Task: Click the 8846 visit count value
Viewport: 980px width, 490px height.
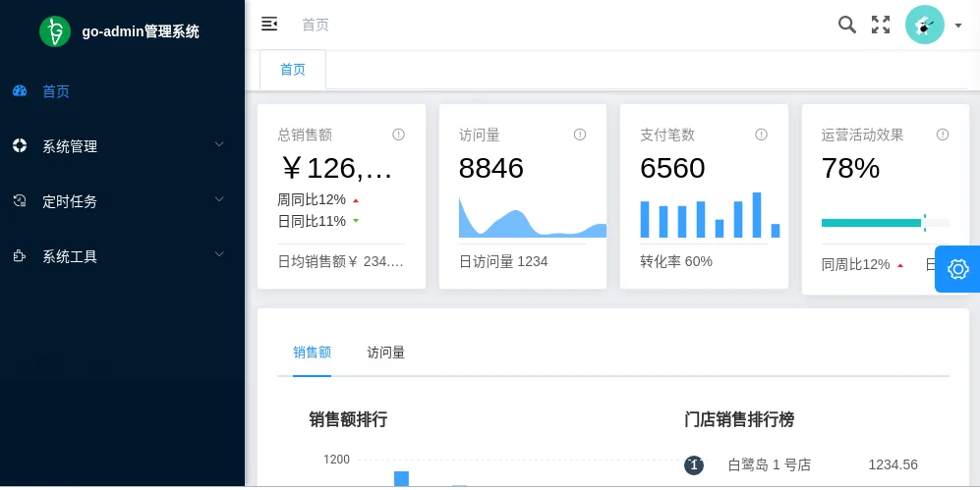Action: click(x=491, y=168)
